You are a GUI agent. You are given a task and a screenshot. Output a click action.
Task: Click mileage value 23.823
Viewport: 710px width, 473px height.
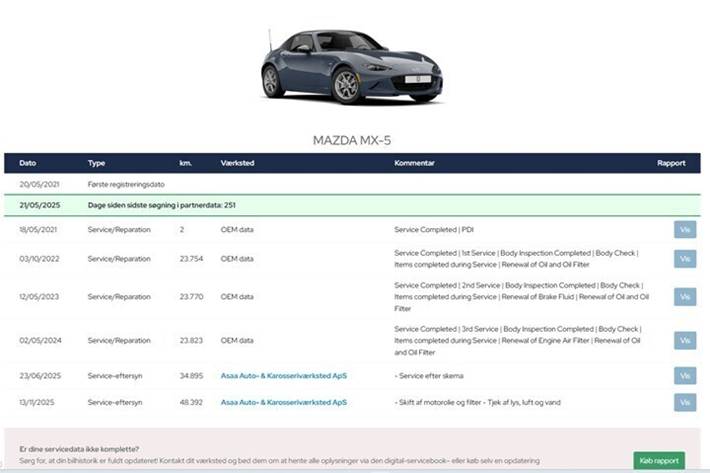click(x=191, y=340)
